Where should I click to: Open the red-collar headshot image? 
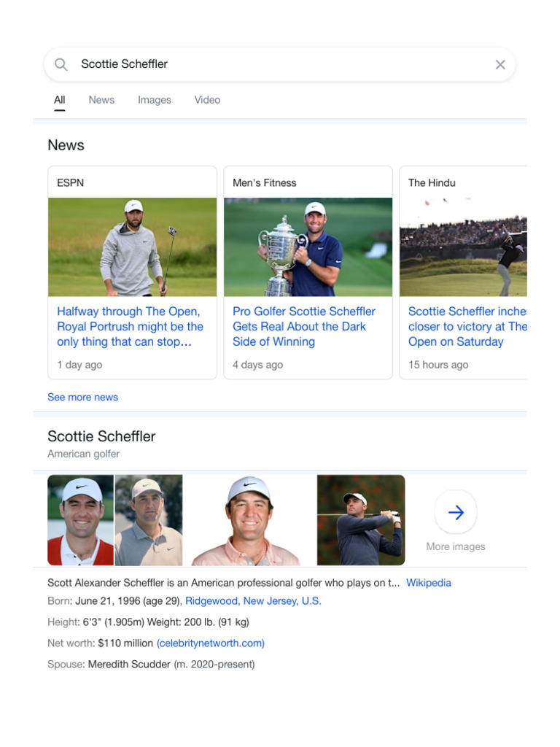click(80, 520)
